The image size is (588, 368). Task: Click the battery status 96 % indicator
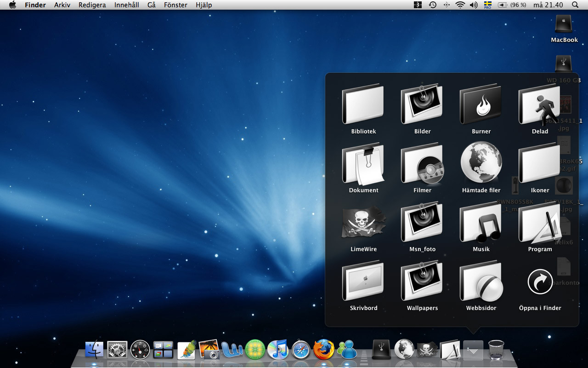[x=512, y=5]
